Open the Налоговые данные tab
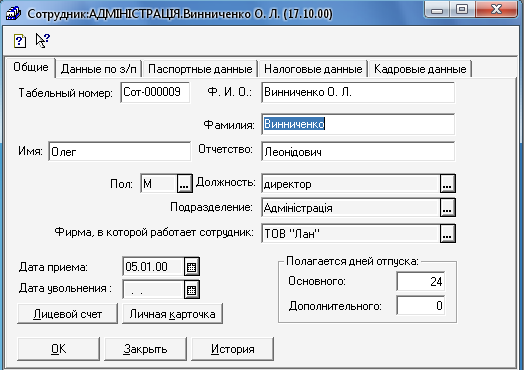 [x=313, y=69]
